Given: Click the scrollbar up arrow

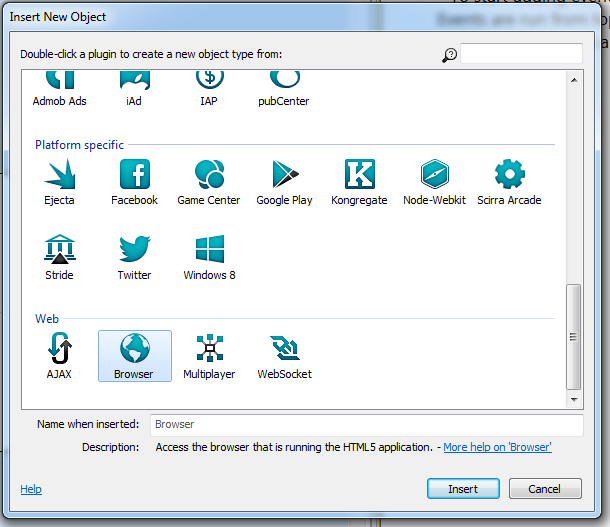Looking at the screenshot, I should click(574, 81).
